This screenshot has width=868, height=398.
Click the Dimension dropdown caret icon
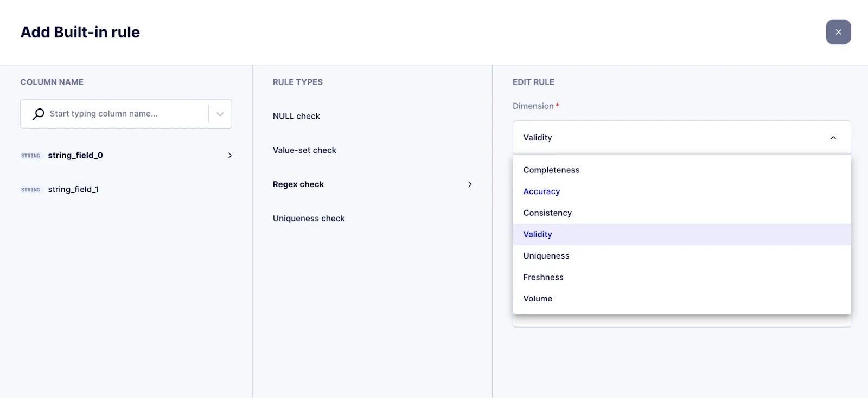click(x=833, y=138)
